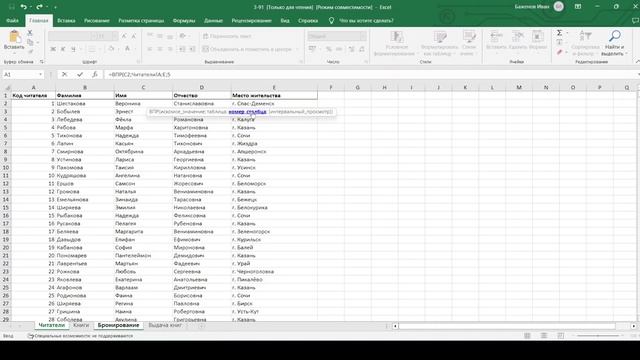
Task: Click the Normal view button in status bar
Action: pos(527,336)
